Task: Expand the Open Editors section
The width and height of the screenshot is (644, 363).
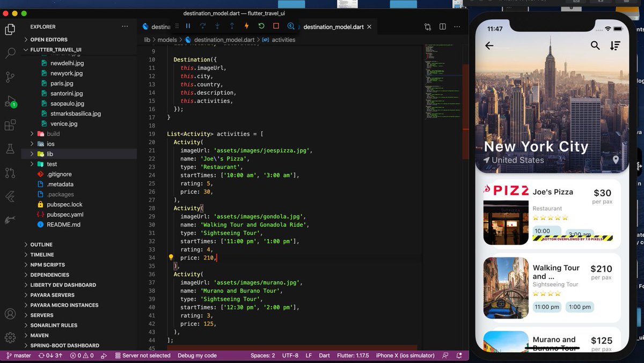Action: 48,40
